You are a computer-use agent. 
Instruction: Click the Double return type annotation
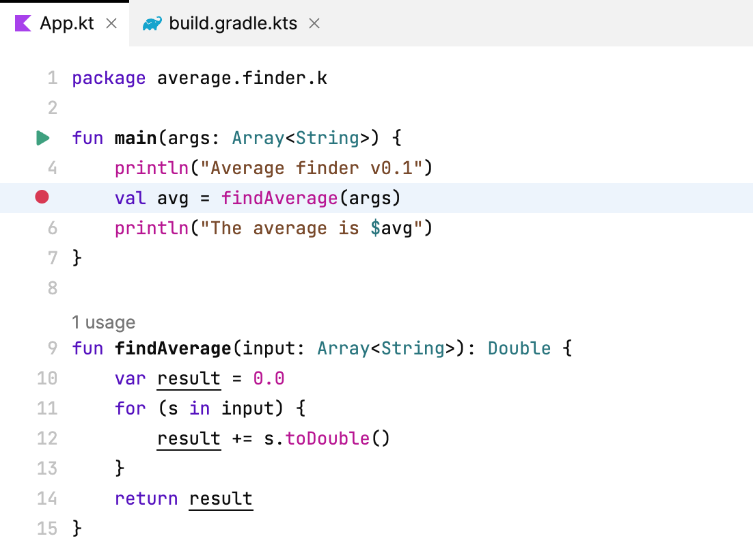tap(519, 348)
